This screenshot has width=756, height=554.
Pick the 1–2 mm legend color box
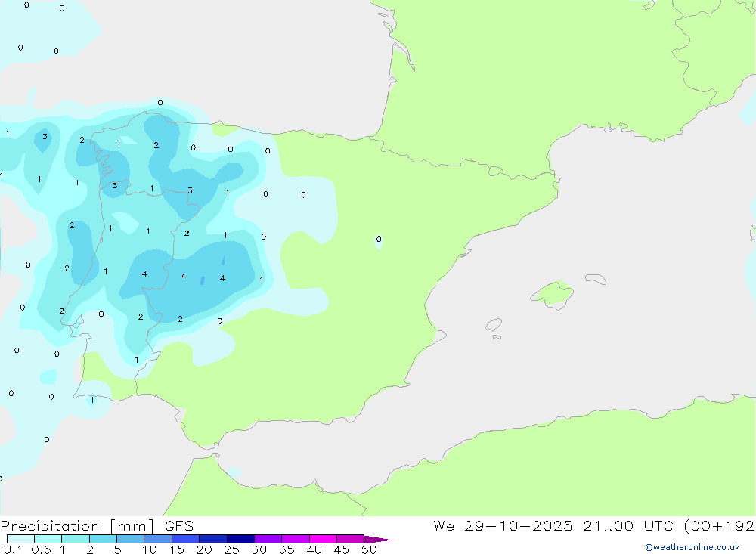click(75, 539)
